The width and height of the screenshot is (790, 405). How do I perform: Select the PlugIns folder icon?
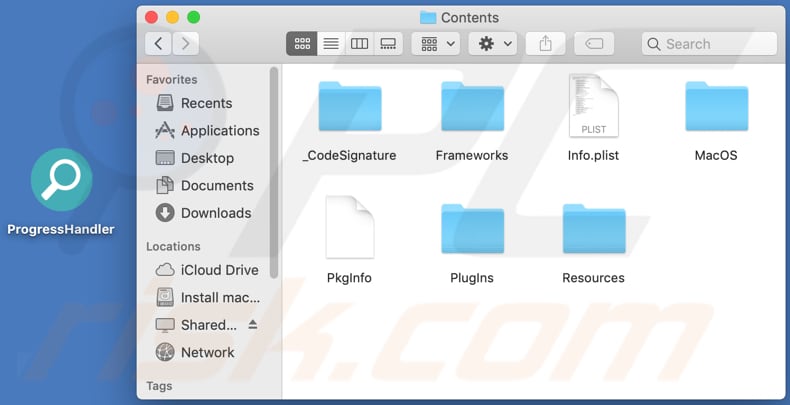[472, 229]
